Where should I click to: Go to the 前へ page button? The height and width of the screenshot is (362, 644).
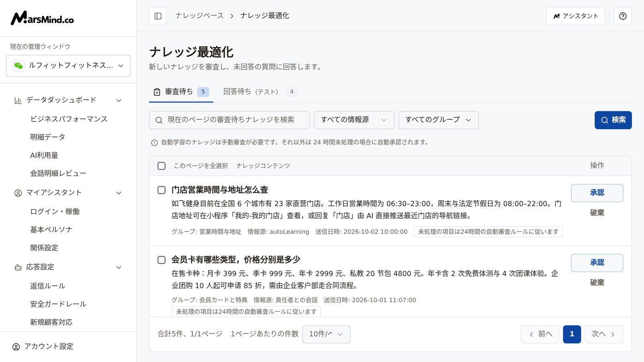(x=540, y=334)
